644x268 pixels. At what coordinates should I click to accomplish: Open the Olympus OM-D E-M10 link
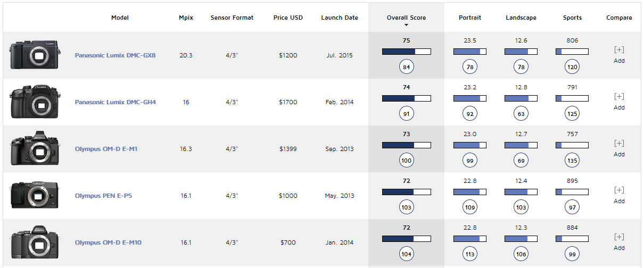click(108, 242)
